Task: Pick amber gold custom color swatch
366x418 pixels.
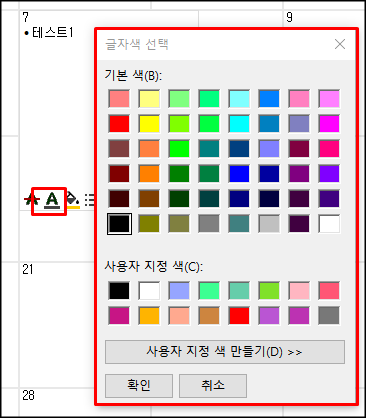Action: [x=149, y=316]
